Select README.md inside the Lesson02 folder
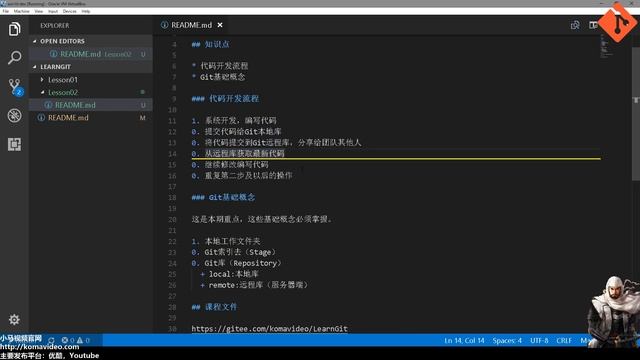This screenshot has width=640, height=360. (x=91, y=105)
